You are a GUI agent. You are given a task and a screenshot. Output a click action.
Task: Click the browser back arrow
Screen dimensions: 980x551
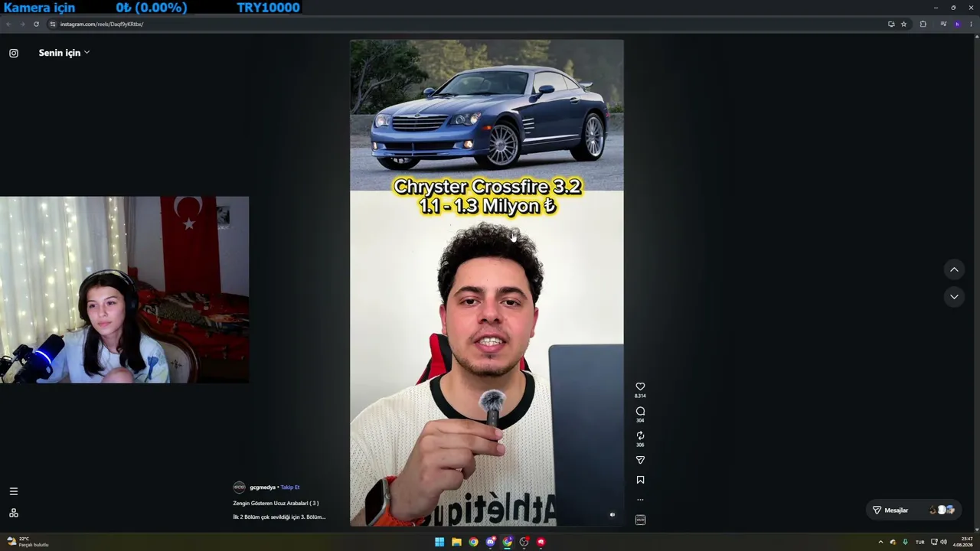coord(8,24)
